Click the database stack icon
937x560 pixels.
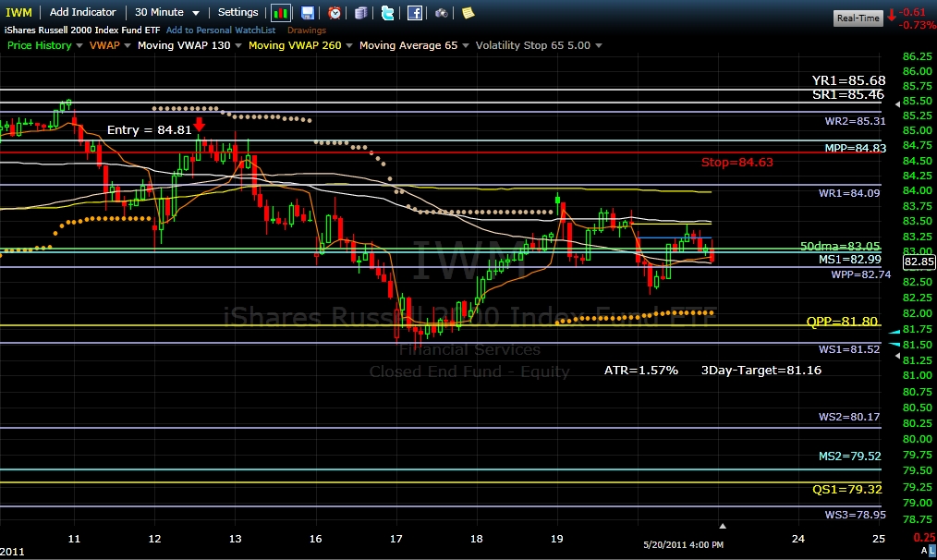click(x=361, y=13)
